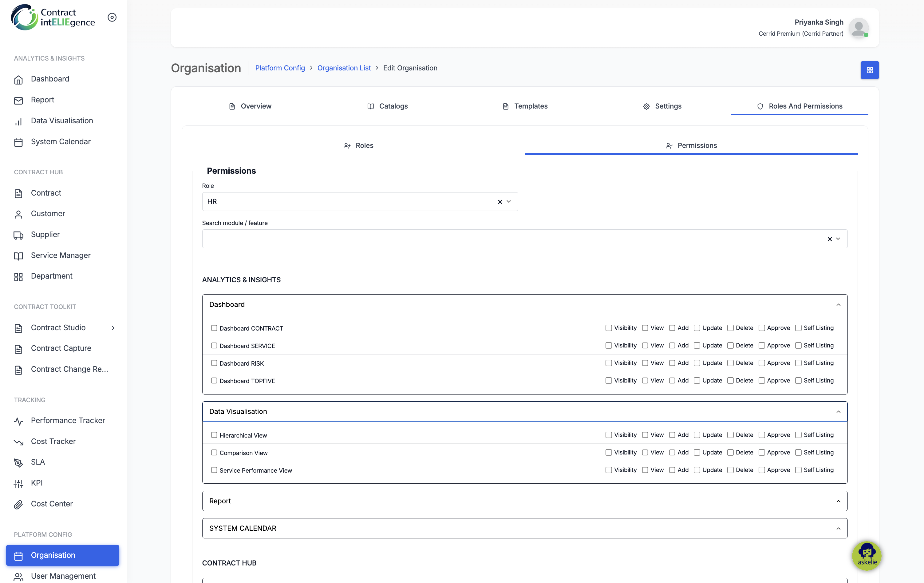Switch to the Overview tab
924x583 pixels.
tap(250, 106)
